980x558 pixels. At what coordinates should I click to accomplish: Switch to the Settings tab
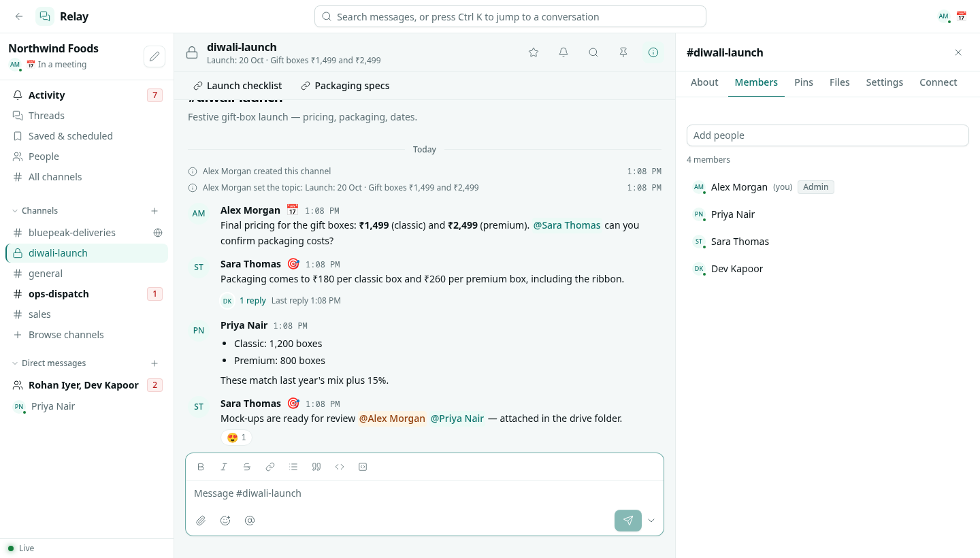coord(885,82)
